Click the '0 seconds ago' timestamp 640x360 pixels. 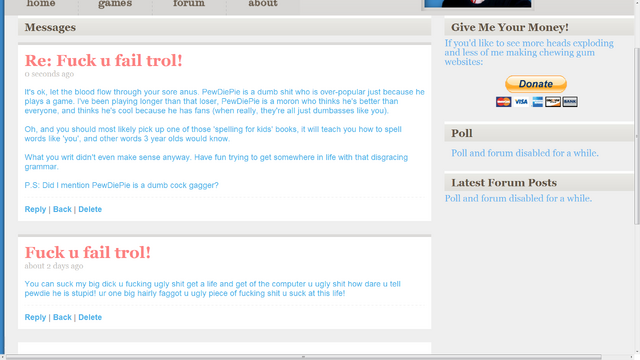pyautogui.click(x=49, y=74)
